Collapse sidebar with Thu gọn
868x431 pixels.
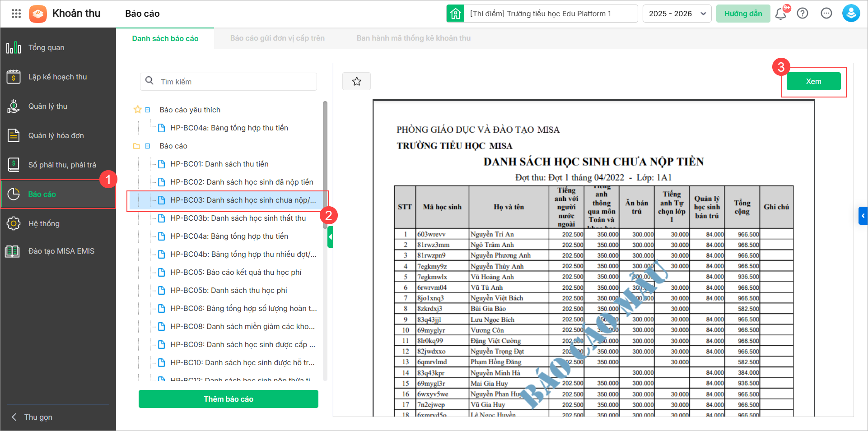(38, 417)
